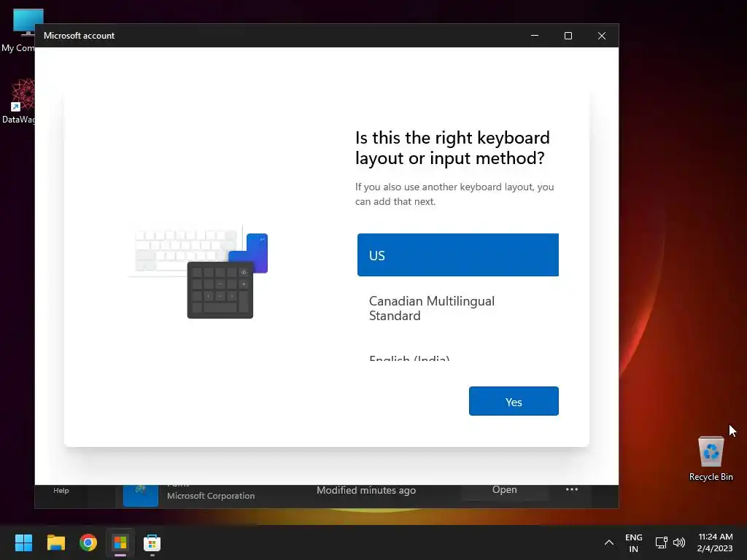Click Help in the Store window
The image size is (747, 560).
[61, 491]
